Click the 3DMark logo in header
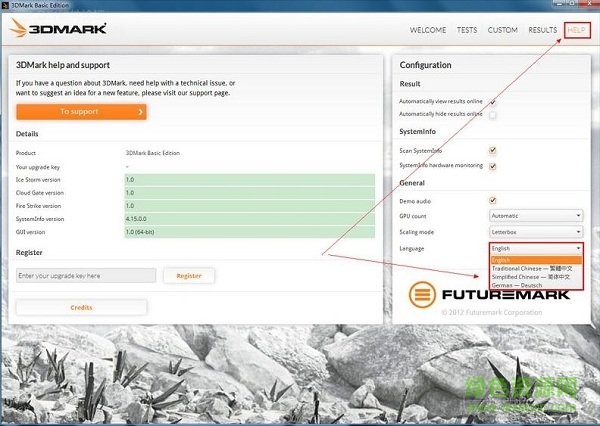 (58, 28)
